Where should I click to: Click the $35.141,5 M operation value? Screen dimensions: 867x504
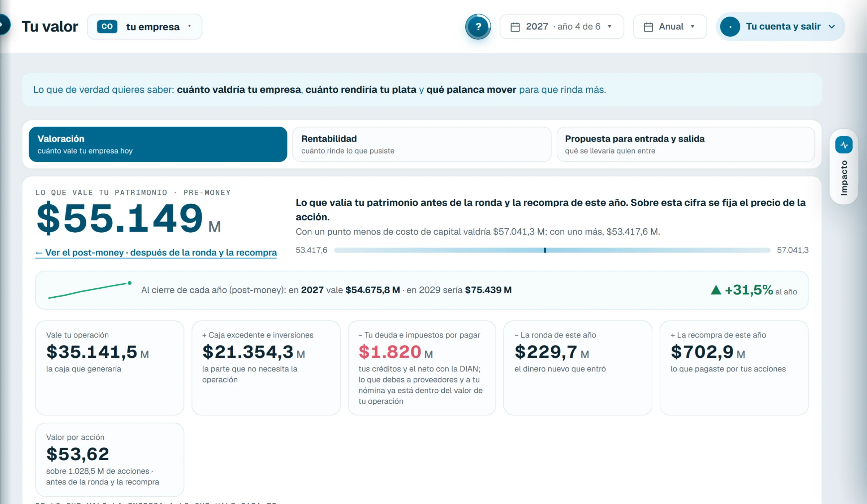[x=98, y=352]
